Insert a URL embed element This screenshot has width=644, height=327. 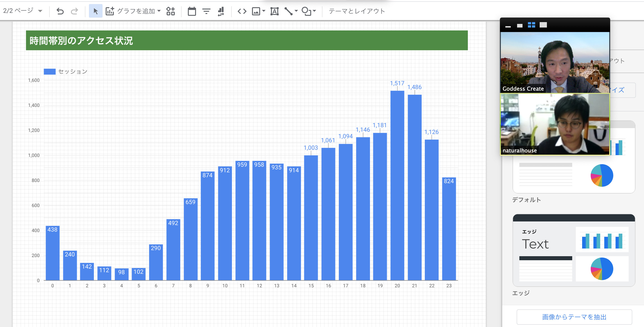242,11
